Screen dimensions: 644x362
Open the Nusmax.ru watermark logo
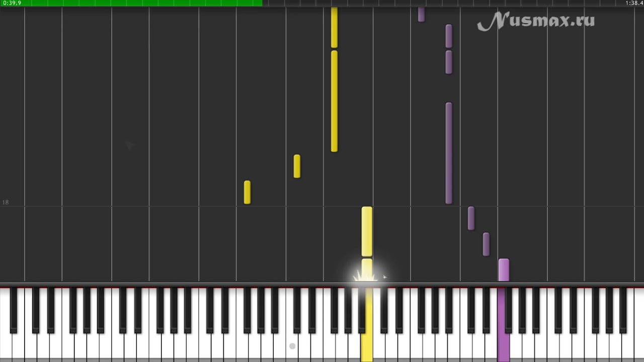(536, 21)
